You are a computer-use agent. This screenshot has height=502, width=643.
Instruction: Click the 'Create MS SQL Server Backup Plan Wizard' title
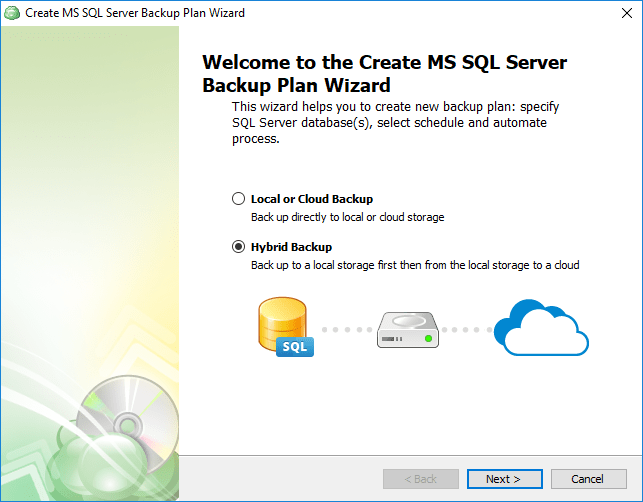point(135,13)
